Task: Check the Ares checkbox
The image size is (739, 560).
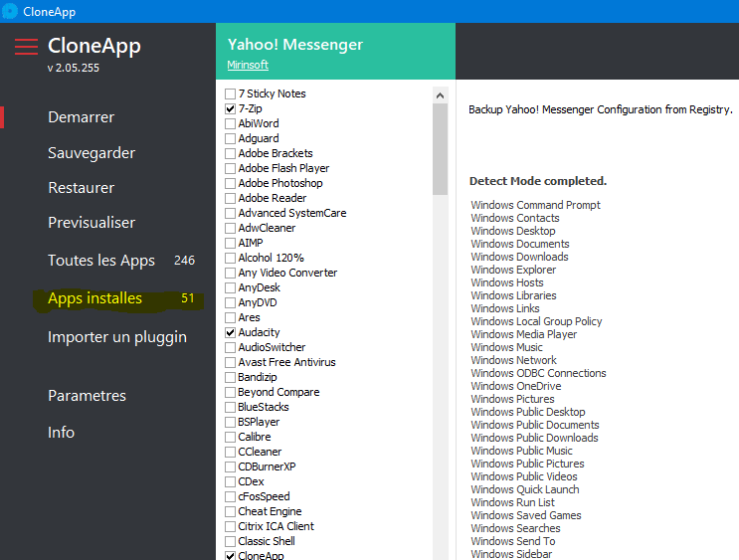Action: pyautogui.click(x=230, y=317)
